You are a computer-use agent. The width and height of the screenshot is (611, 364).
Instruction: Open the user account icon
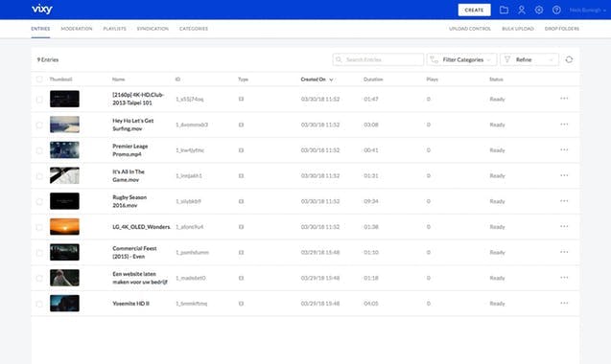pyautogui.click(x=522, y=10)
